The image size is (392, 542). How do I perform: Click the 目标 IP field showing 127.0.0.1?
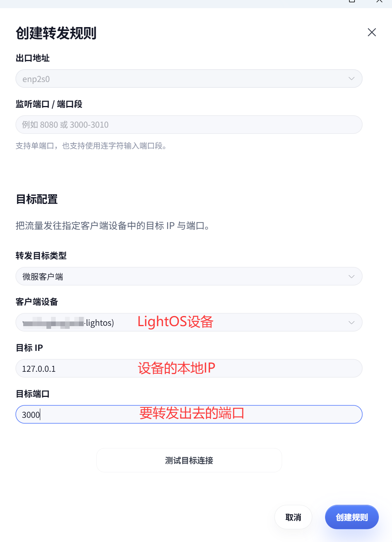tap(189, 369)
